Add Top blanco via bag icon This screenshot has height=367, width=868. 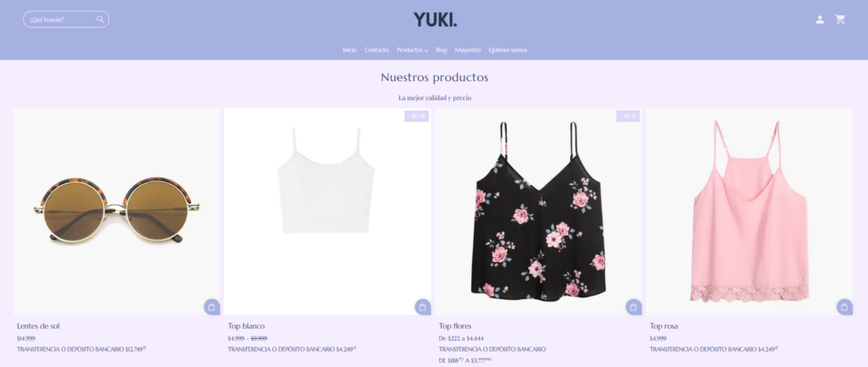click(x=422, y=307)
